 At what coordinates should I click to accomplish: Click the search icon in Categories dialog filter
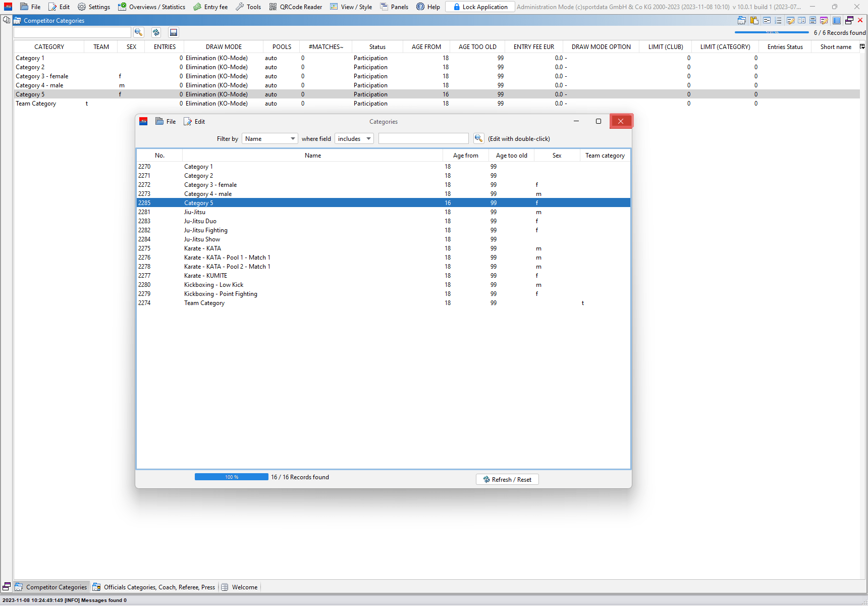coord(478,138)
